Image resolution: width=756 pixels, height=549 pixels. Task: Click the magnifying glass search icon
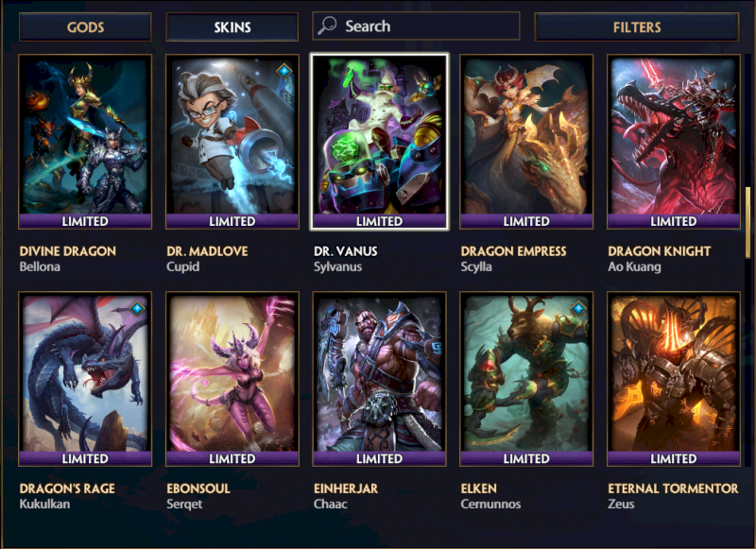pyautogui.click(x=326, y=26)
